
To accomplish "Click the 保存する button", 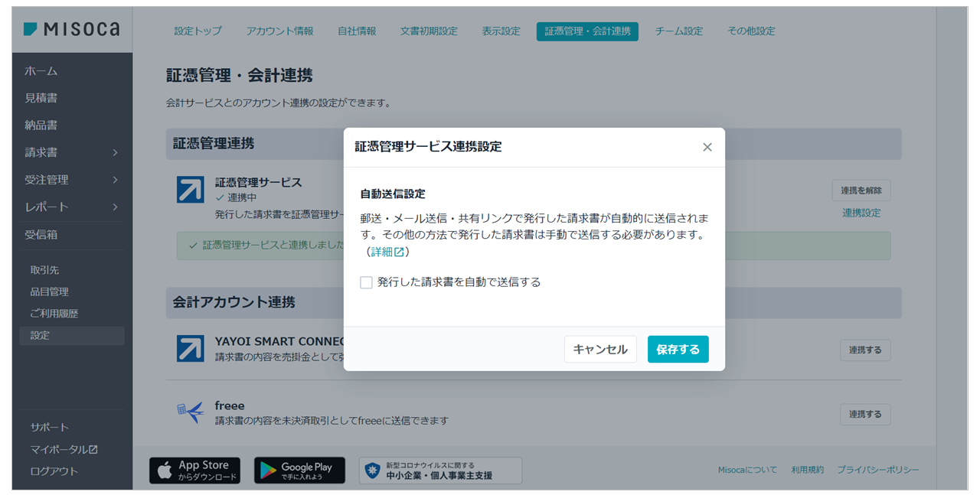I will click(x=678, y=349).
